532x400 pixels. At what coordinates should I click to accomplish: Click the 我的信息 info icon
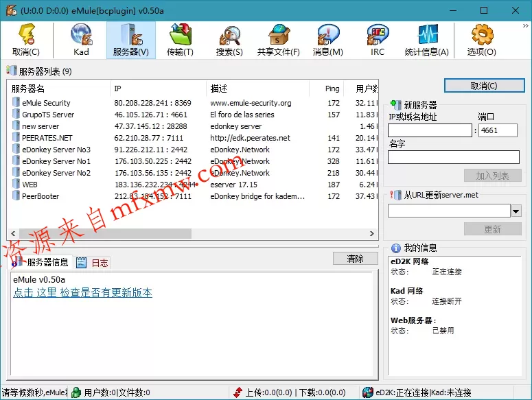tap(395, 248)
